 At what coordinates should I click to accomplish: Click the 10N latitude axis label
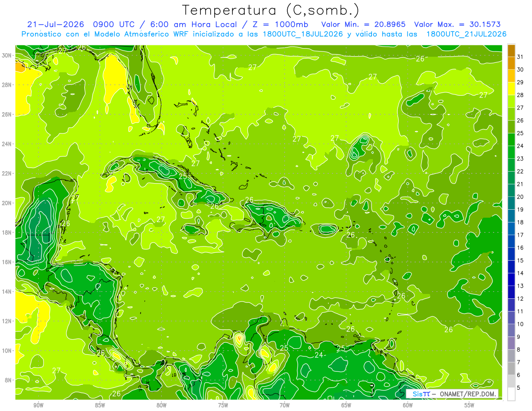tap(7, 350)
